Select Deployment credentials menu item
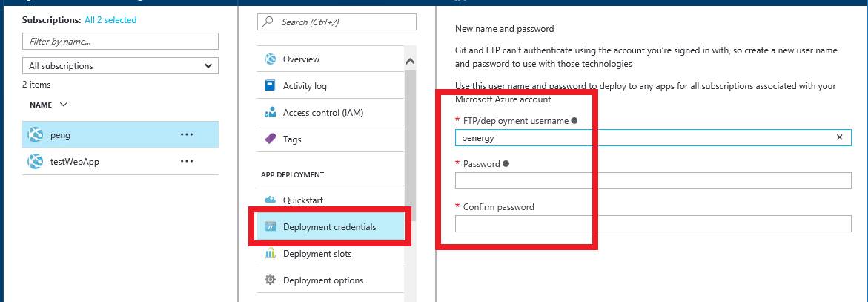The height and width of the screenshot is (302, 868). point(330,226)
